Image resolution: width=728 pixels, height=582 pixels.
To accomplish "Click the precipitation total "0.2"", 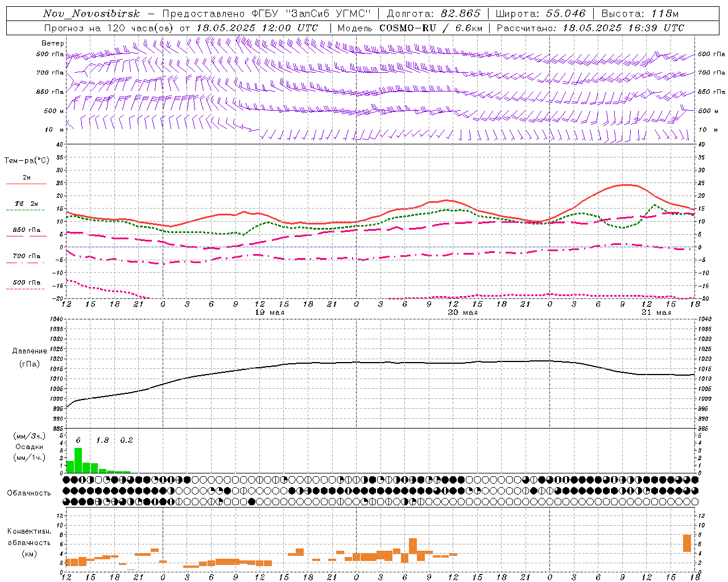I will [126, 440].
